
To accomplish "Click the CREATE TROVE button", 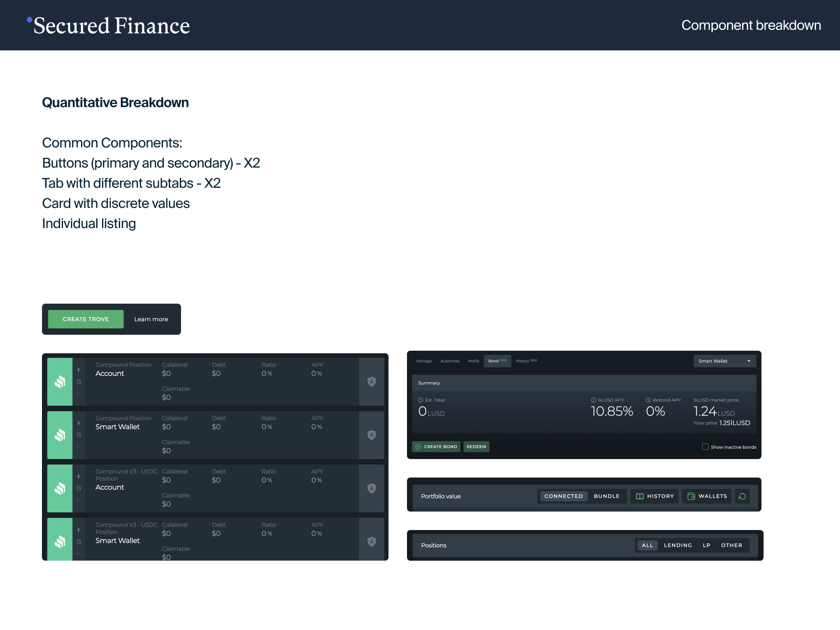I will tap(86, 319).
